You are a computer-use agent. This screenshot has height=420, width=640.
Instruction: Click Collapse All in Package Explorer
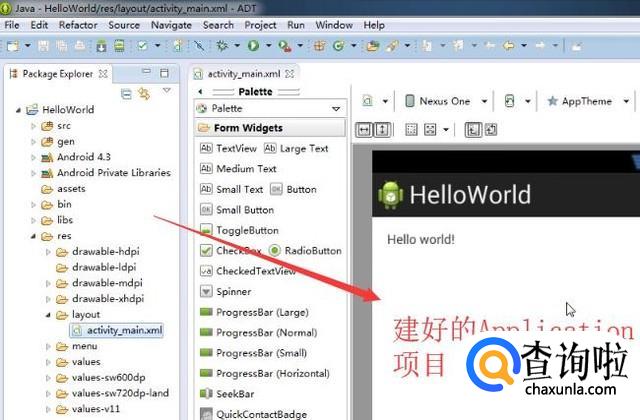[126, 94]
